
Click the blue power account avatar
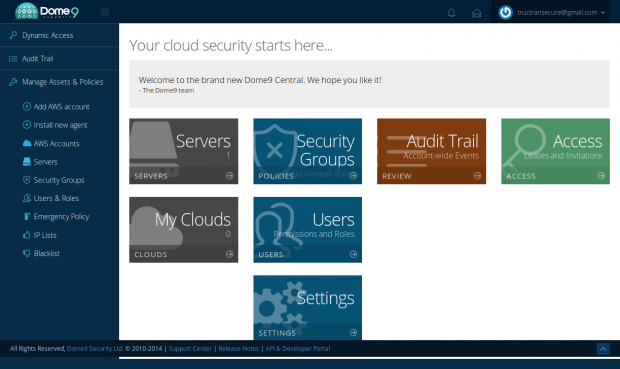point(505,12)
